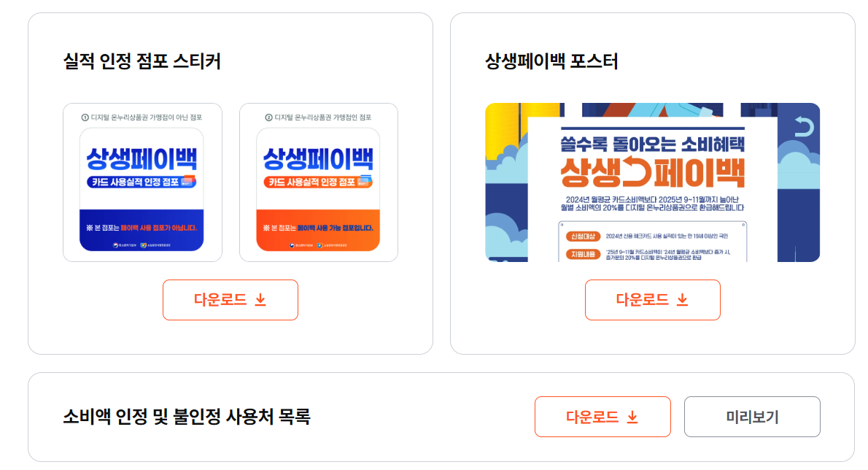The width and height of the screenshot is (868, 470).
Task: Click the 상생페이백 포스터 heading
Action: click(551, 61)
